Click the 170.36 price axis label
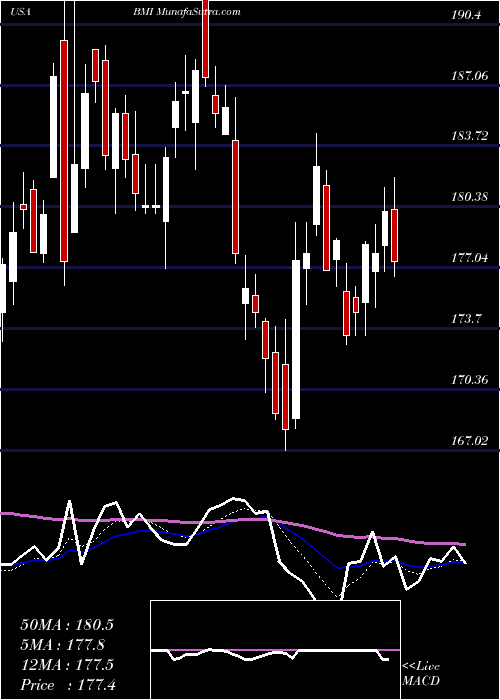Viewport: 500px width, 700px height. (469, 380)
